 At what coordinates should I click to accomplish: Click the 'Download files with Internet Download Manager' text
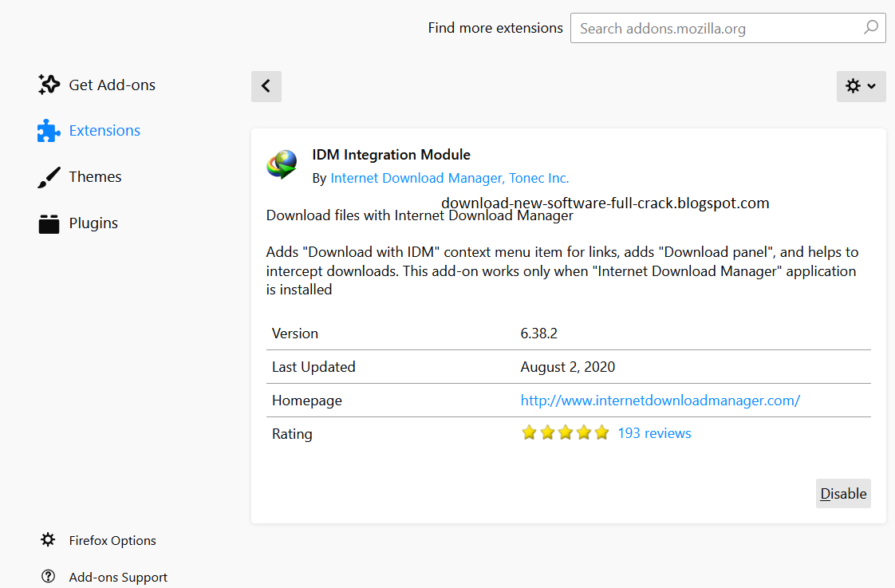420,215
